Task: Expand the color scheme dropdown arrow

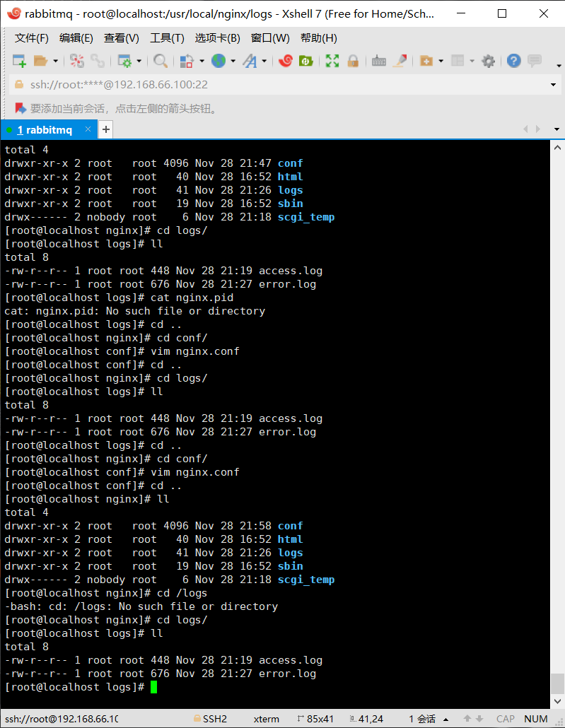Action: (x=202, y=61)
